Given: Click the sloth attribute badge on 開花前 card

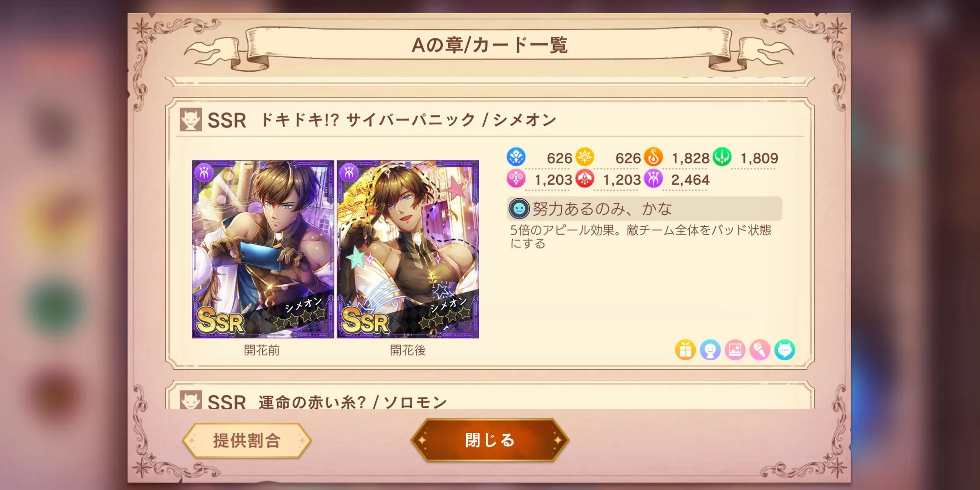Looking at the screenshot, I should click(205, 173).
